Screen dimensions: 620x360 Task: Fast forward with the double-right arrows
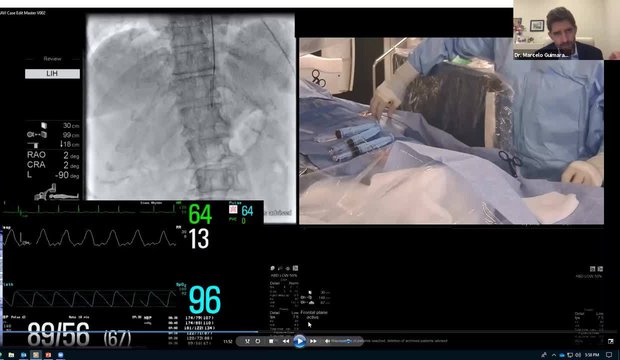click(313, 341)
